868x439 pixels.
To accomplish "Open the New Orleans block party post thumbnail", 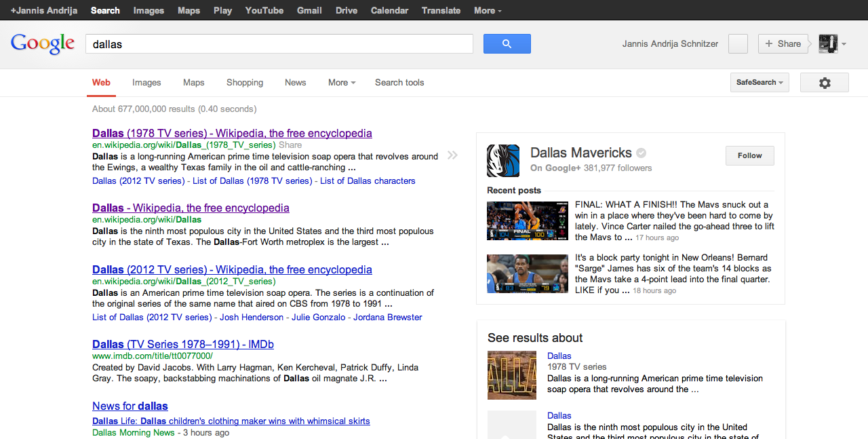I will tap(528, 273).
